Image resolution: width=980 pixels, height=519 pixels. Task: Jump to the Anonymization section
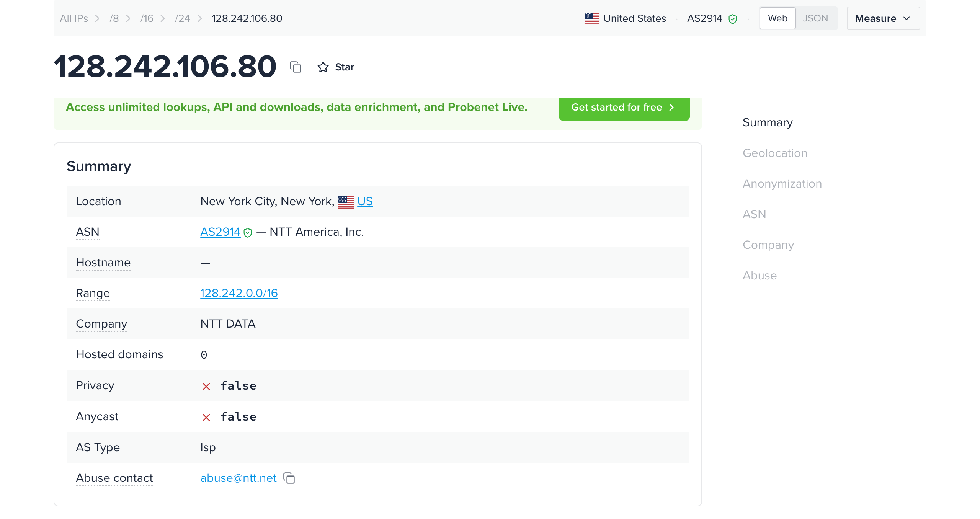[x=782, y=184]
